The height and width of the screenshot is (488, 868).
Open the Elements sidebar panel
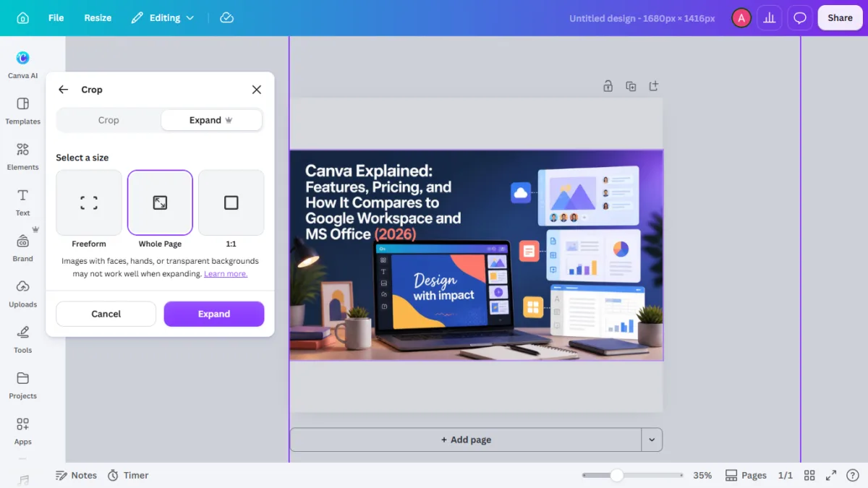(x=23, y=156)
